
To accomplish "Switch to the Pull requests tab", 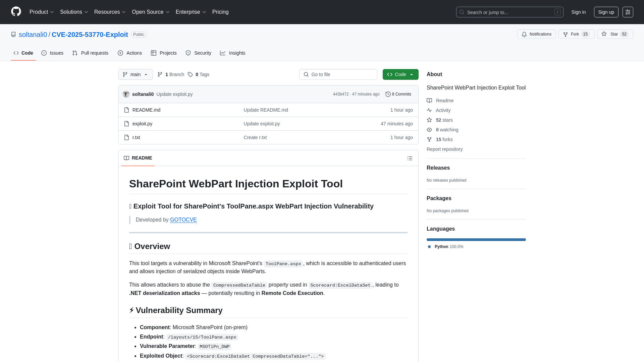I will click(90, 53).
